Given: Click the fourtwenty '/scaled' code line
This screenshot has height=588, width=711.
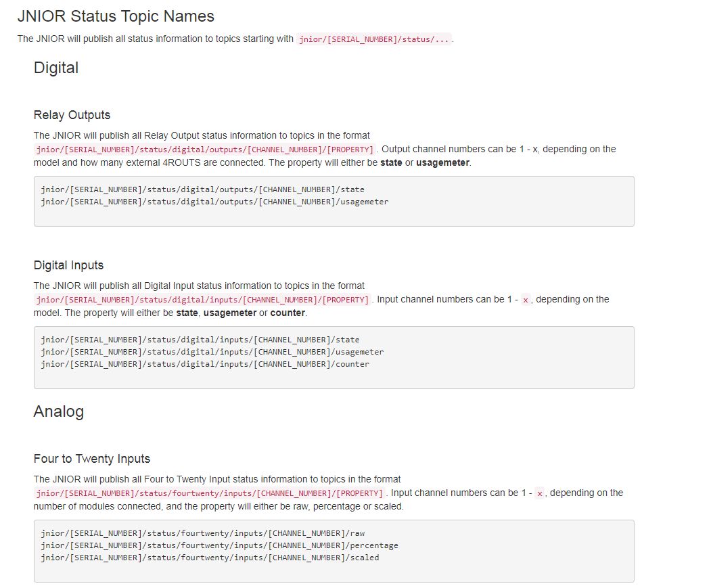Looking at the screenshot, I should [x=210, y=558].
